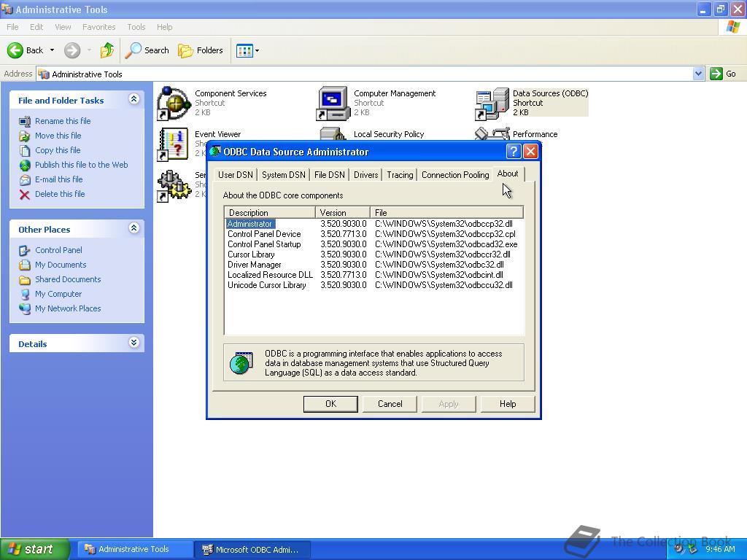Select the Control Panel Device row
747x560 pixels.
coord(374,234)
